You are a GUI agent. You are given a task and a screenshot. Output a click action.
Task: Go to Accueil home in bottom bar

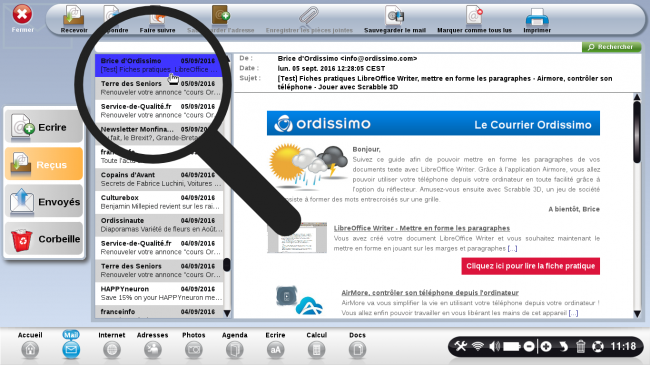[30, 345]
